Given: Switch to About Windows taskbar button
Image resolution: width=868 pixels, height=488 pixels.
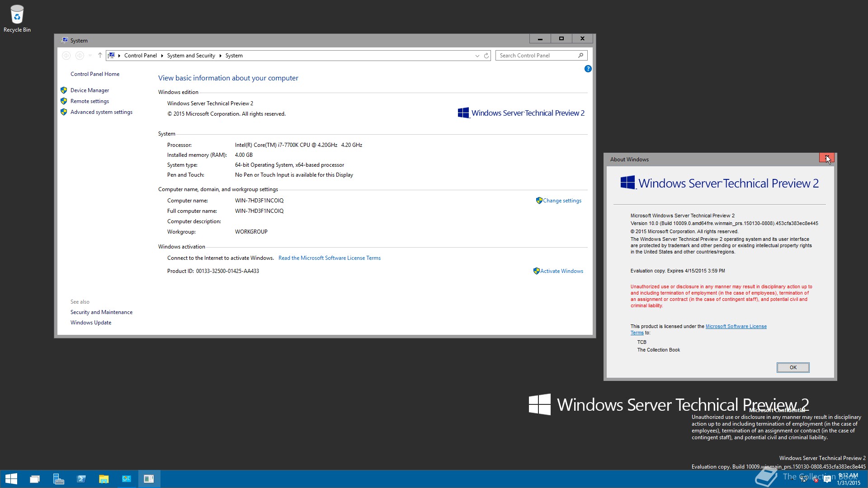Looking at the screenshot, I should (149, 479).
